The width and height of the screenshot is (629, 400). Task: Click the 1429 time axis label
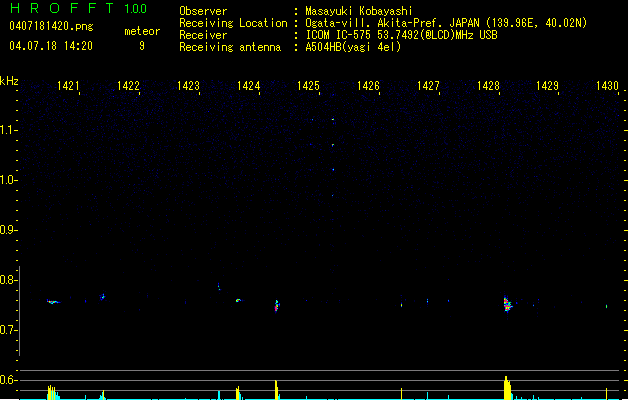(547, 85)
